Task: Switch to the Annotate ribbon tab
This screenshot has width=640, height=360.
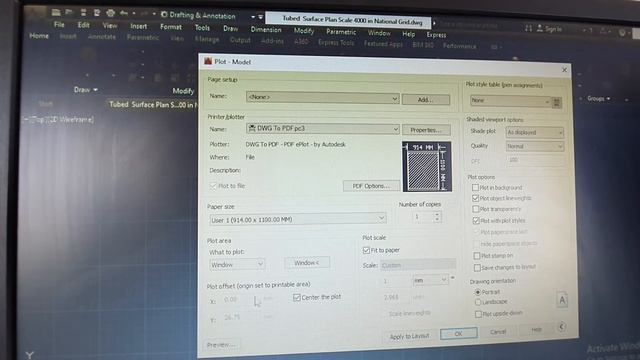Action: click(102, 36)
